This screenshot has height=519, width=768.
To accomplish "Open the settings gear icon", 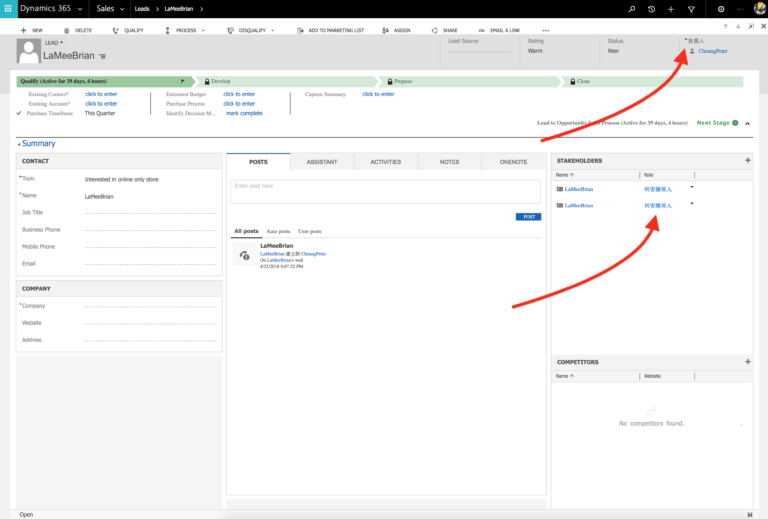I will click(x=721, y=9).
